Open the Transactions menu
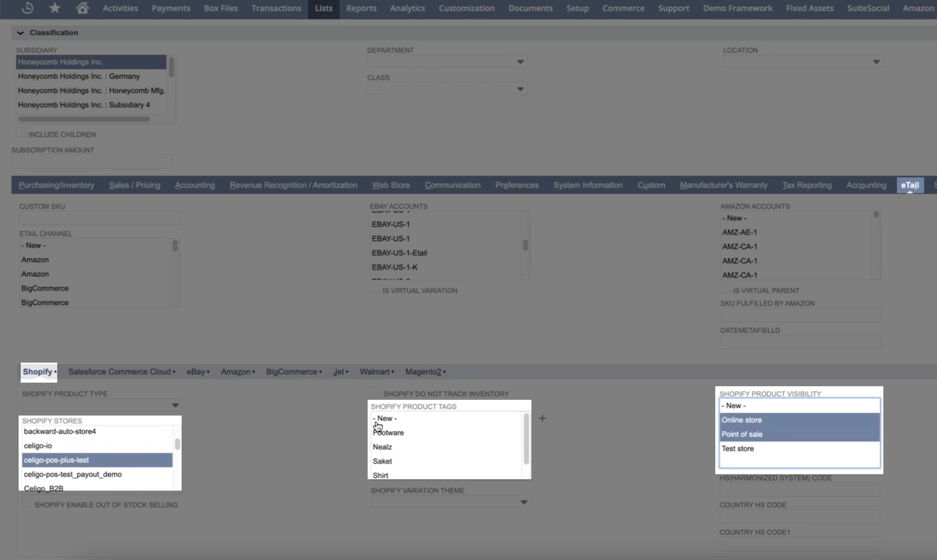This screenshot has height=560, width=937. coord(276,8)
